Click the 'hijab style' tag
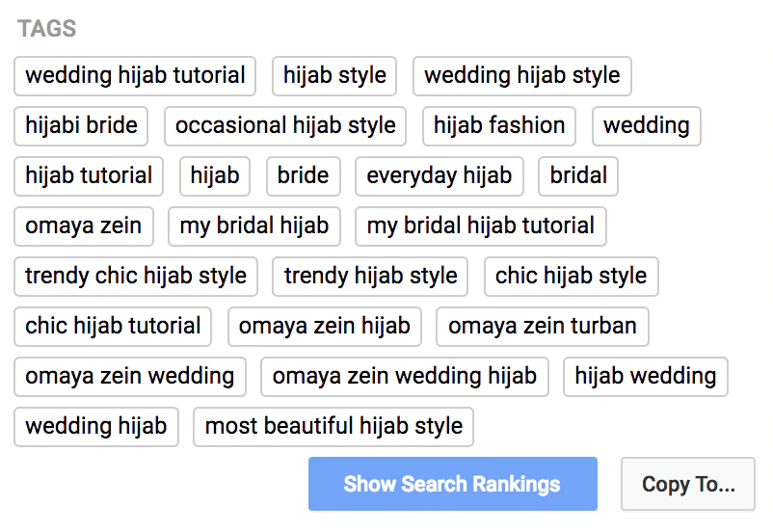The width and height of the screenshot is (773, 532). pyautogui.click(x=334, y=76)
